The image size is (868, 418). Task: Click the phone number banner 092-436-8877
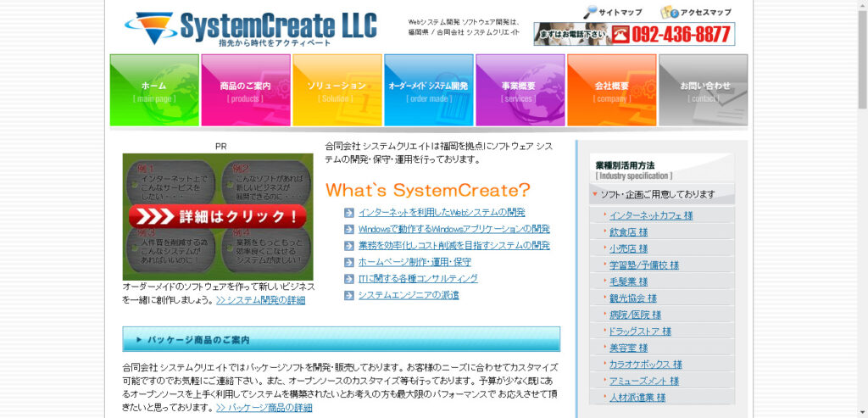[x=634, y=34]
